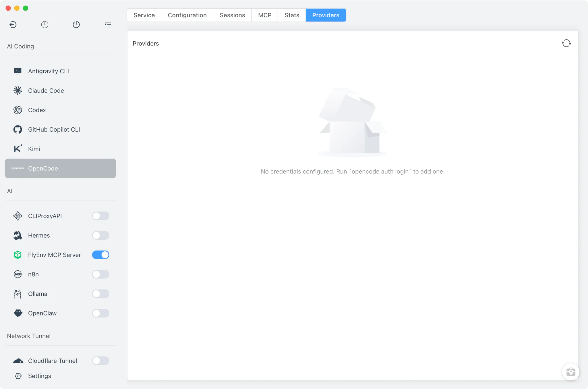Click the OpenClaw label
Image resolution: width=588 pixels, height=389 pixels.
click(x=42, y=313)
